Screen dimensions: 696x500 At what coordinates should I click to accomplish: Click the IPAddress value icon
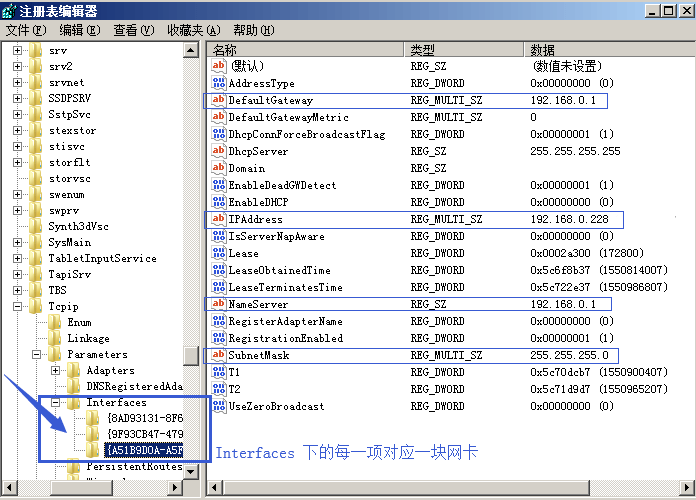pos(219,219)
